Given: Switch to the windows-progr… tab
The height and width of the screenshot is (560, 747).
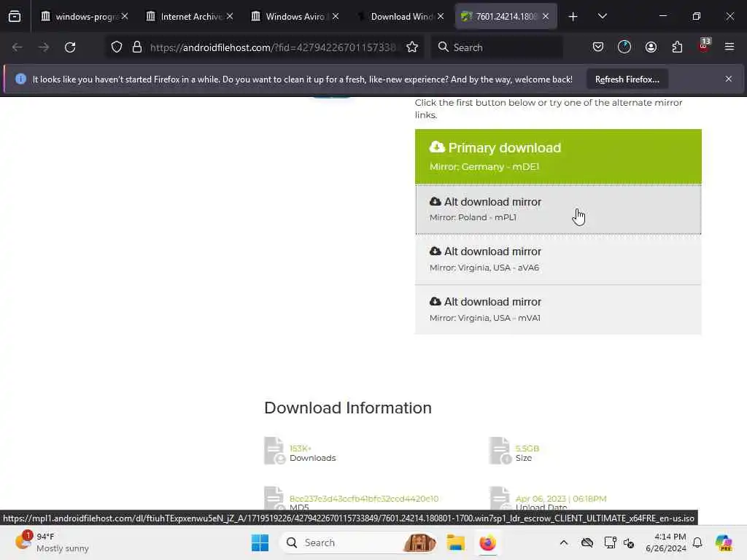Looking at the screenshot, I should [x=85, y=17].
